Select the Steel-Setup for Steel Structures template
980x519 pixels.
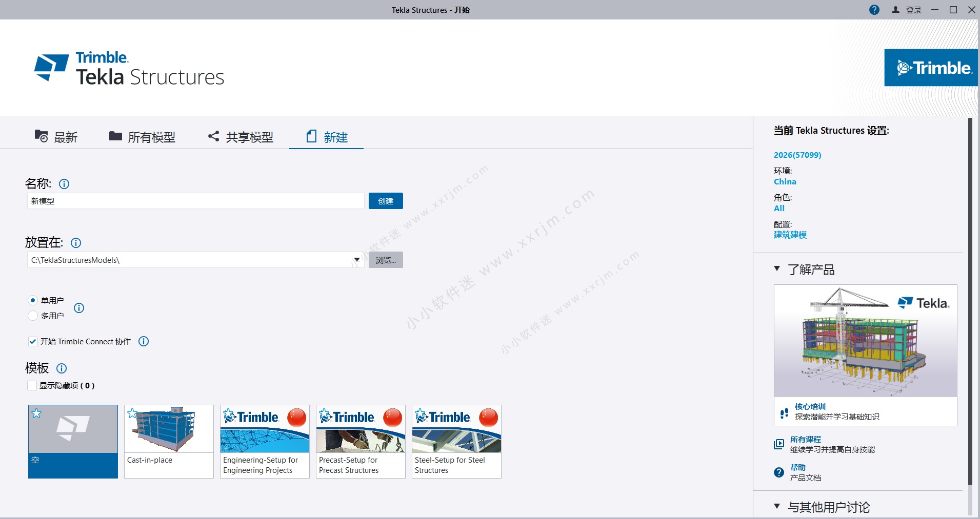tap(456, 441)
